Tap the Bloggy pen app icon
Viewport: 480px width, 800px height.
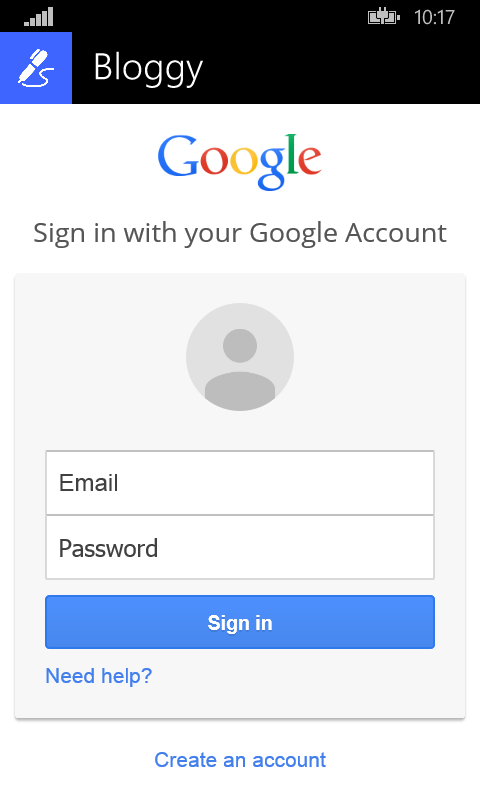36,68
